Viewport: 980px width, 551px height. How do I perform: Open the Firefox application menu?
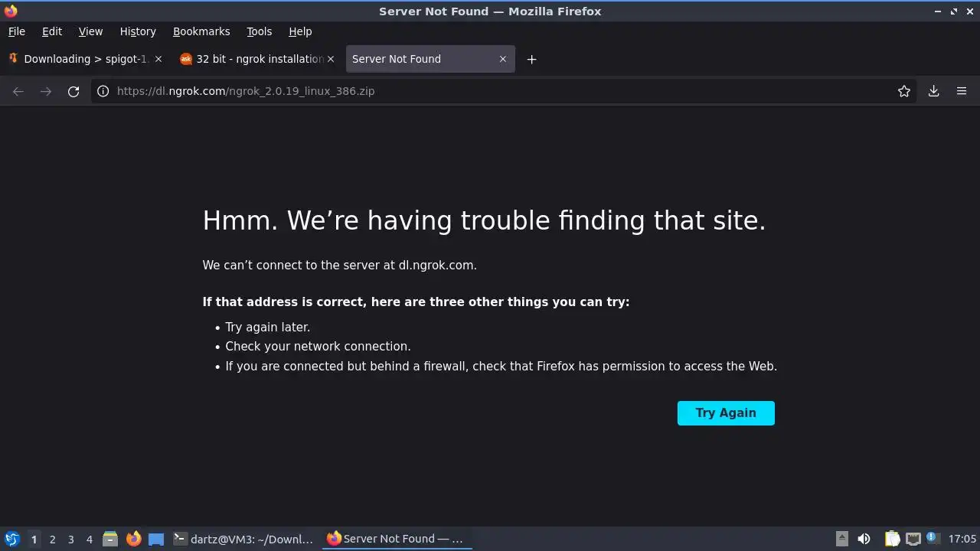point(962,91)
